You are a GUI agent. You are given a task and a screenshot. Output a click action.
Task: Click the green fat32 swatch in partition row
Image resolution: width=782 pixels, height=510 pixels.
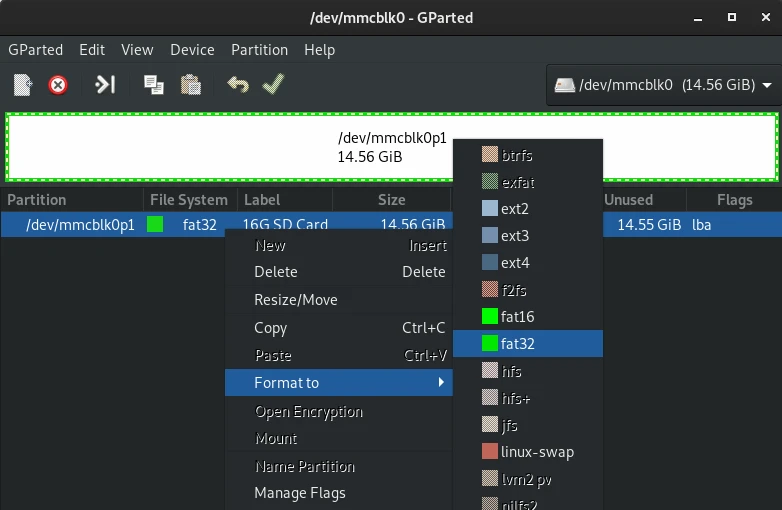155,224
